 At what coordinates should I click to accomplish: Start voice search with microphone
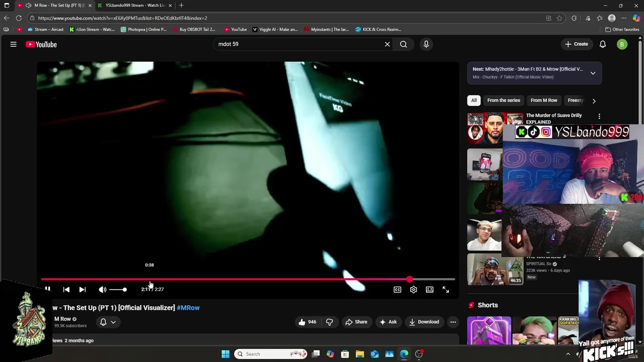[426, 44]
